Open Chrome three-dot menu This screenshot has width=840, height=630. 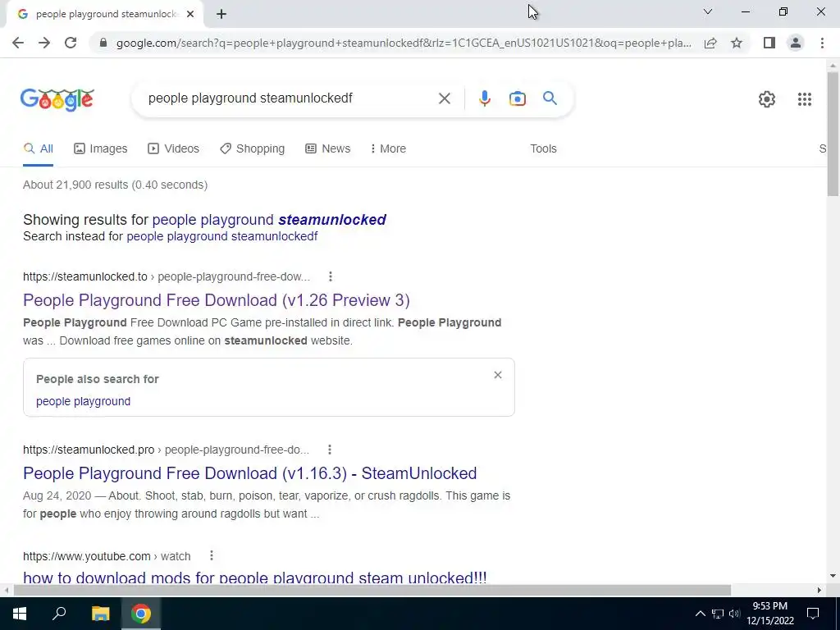point(822,43)
